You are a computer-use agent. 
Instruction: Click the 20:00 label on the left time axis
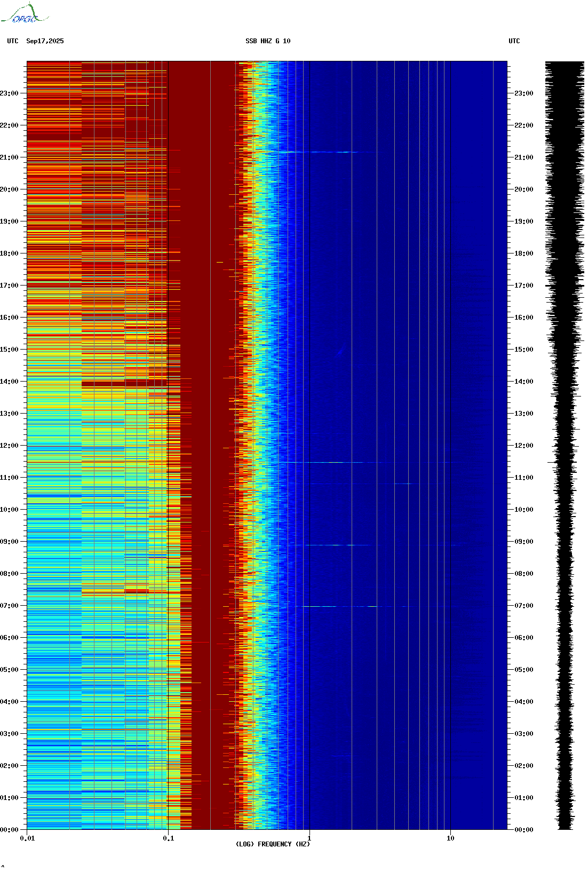tap(9, 189)
